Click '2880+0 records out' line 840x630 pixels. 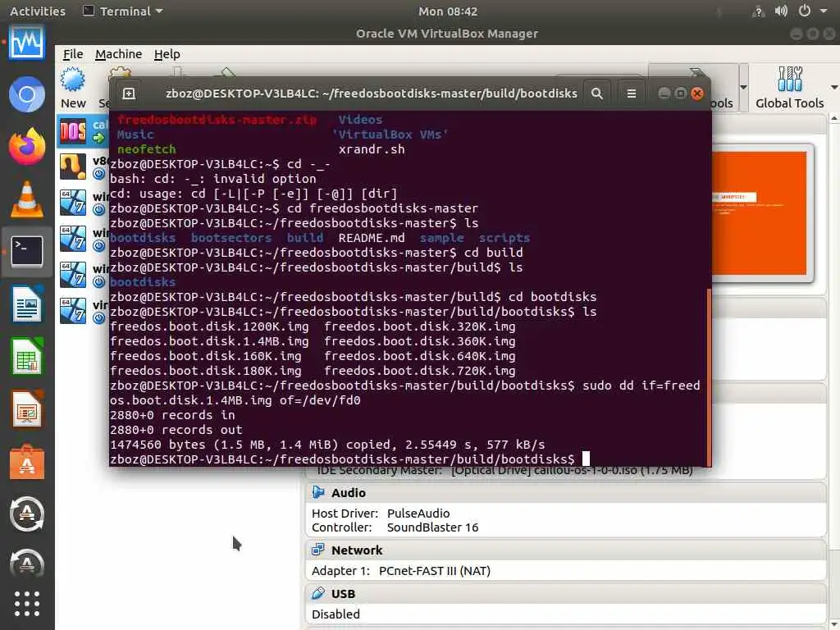(176, 430)
